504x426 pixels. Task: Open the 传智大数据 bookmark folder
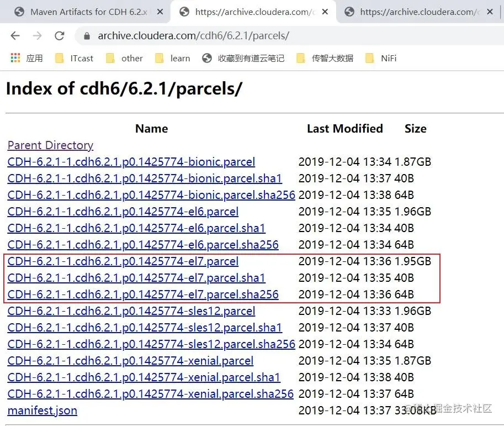(x=325, y=58)
